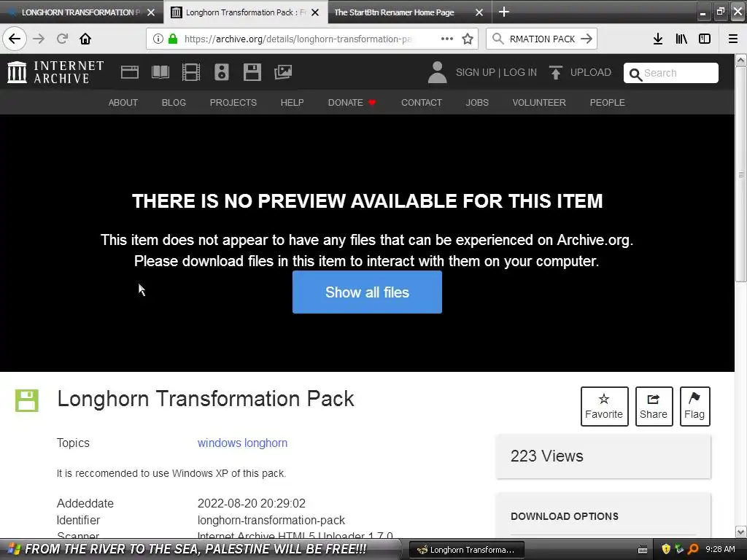747x560 pixels.
Task: Open page actions three-dot menu
Action: pyautogui.click(x=447, y=39)
